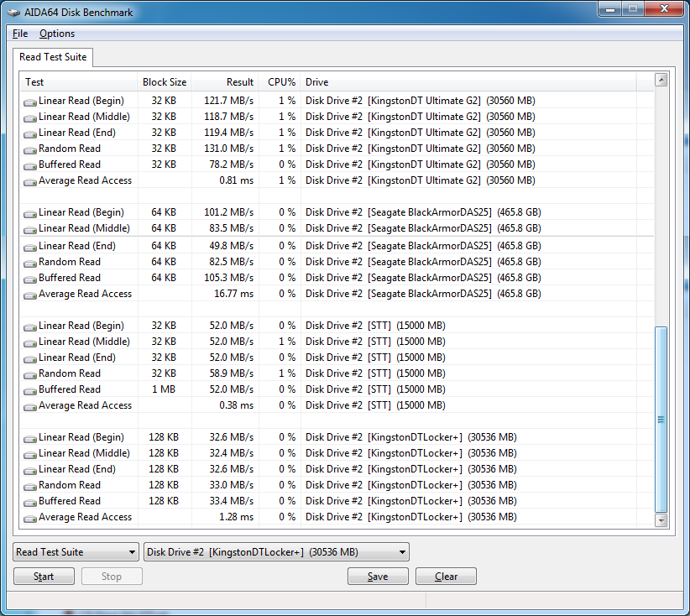
Task: Click the AIDA64 title bar app icon
Action: tap(13, 13)
